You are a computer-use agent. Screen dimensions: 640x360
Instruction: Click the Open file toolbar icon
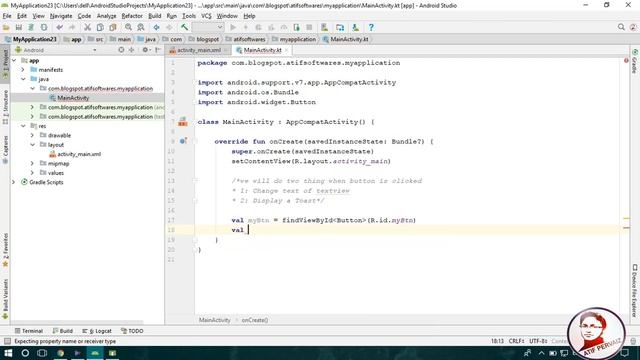[x=6, y=27]
